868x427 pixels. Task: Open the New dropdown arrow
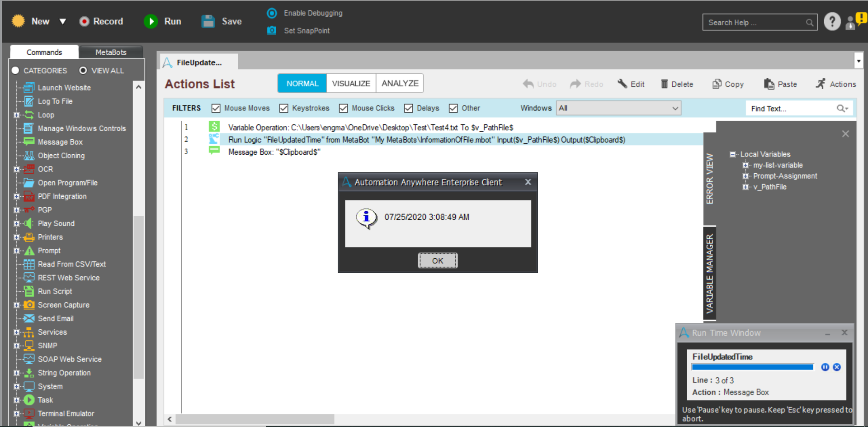pyautogui.click(x=63, y=21)
